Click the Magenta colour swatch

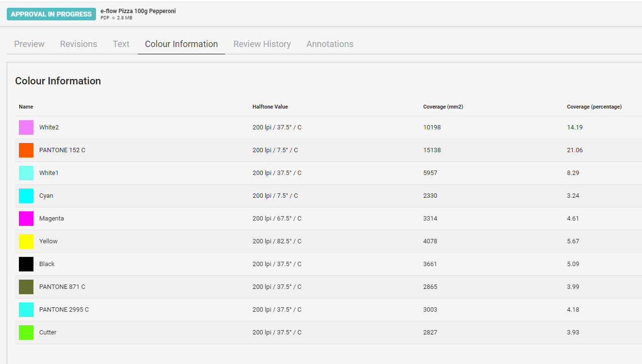26,219
